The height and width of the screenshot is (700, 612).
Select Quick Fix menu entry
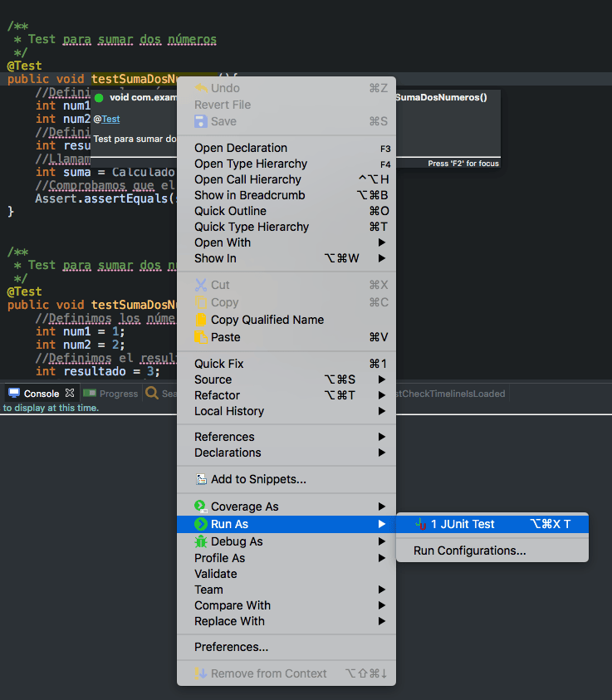(x=286, y=364)
